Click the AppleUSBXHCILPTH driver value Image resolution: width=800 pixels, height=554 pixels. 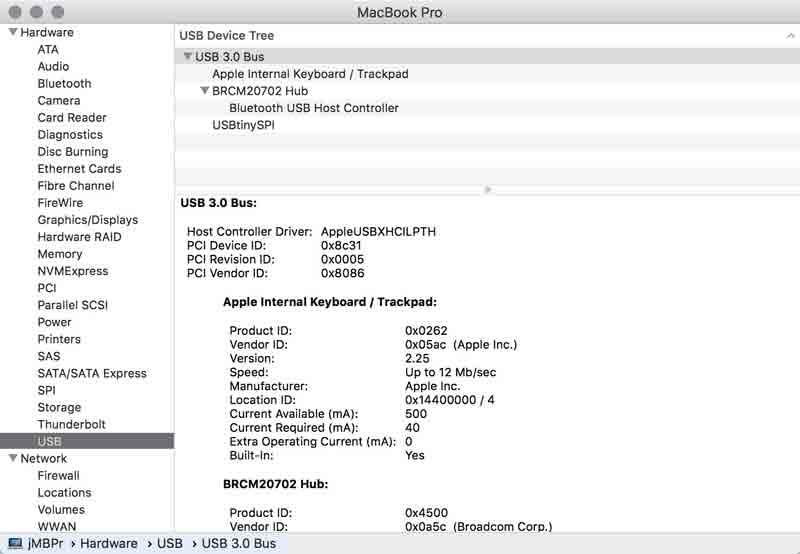coord(378,232)
